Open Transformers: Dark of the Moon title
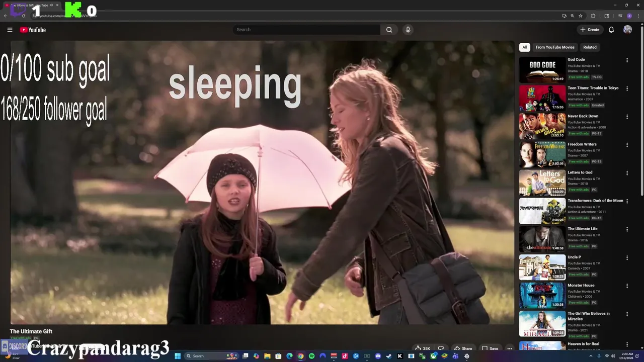Viewport: 644px width, 362px height. 595,201
